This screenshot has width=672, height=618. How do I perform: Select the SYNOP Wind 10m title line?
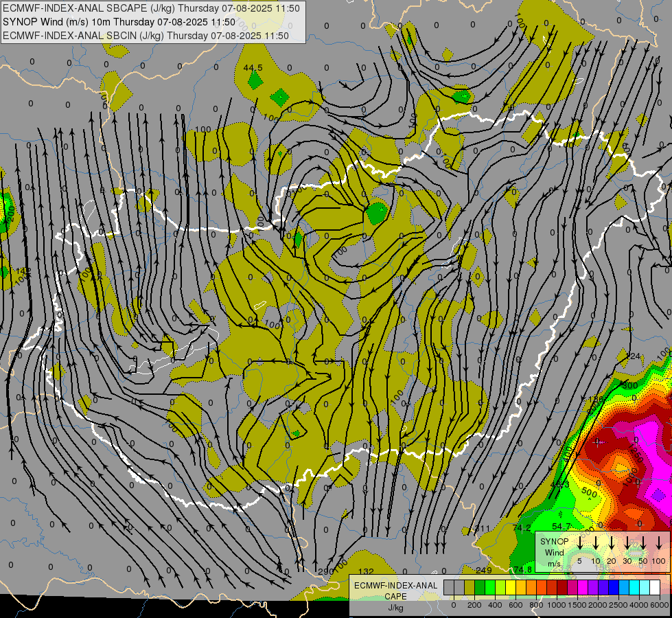(119, 22)
